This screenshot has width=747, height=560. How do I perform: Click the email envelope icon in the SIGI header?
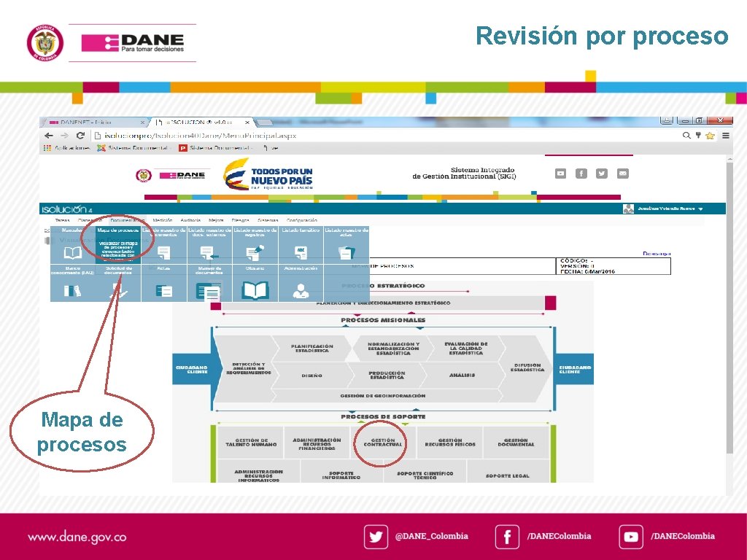pos(623,174)
